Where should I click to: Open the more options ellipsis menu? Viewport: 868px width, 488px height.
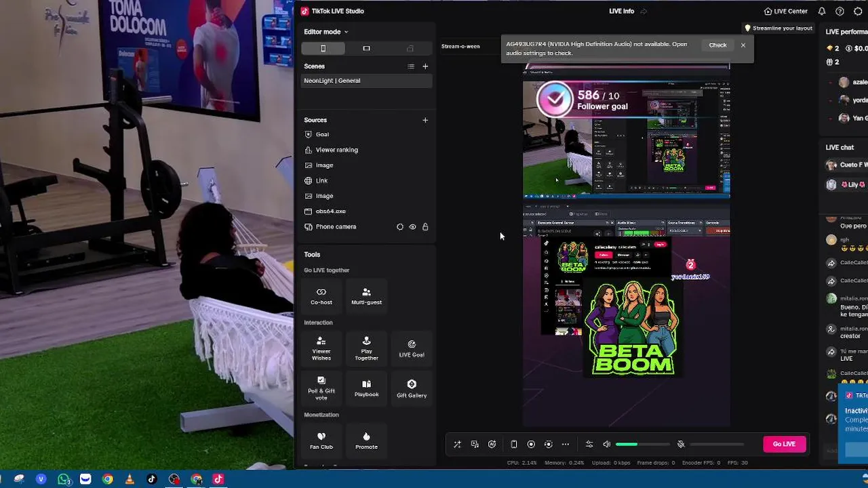(x=566, y=445)
